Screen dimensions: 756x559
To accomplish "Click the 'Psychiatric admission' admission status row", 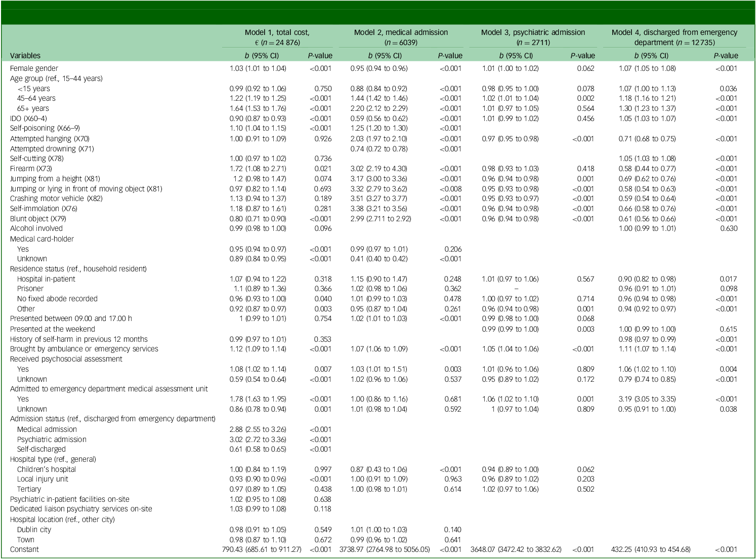I will point(52,440).
